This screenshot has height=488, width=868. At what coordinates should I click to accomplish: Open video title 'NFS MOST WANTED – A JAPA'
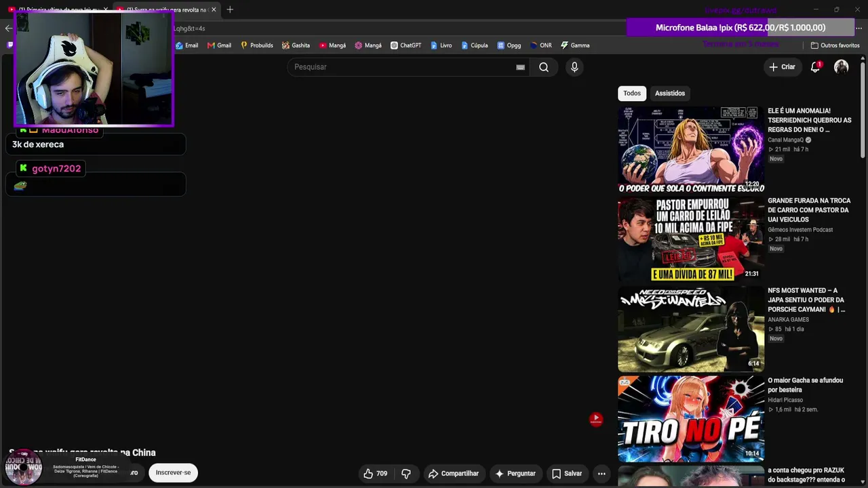[806, 300]
